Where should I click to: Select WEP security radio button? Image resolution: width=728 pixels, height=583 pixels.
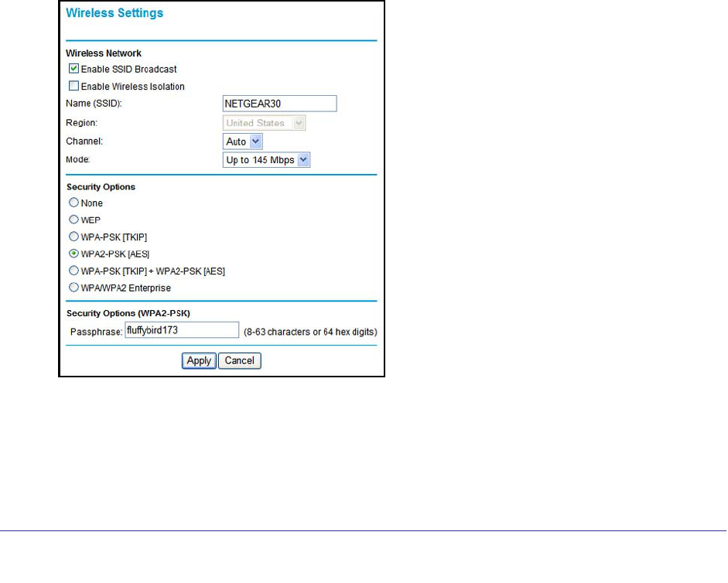tap(73, 220)
